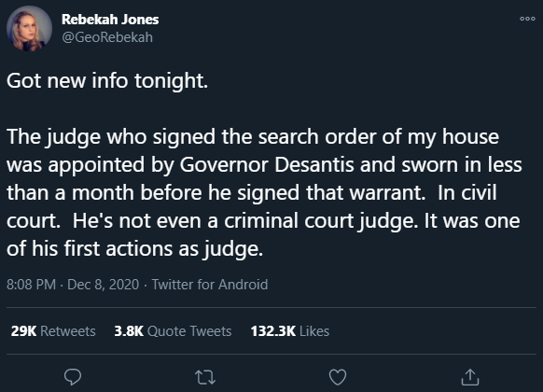The width and height of the screenshot is (543, 392).
Task: Open the Twitter for Android source link
Action: (x=210, y=285)
